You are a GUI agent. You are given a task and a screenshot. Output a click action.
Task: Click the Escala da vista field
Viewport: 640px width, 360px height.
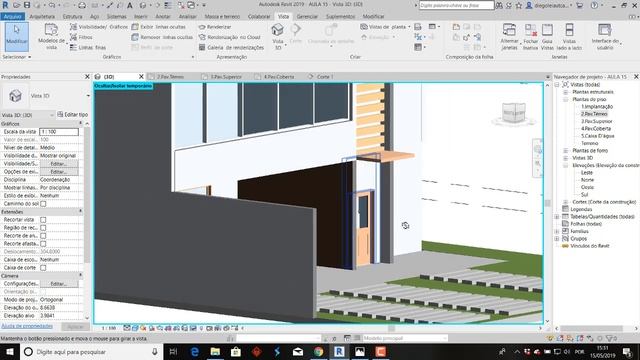[x=59, y=132]
